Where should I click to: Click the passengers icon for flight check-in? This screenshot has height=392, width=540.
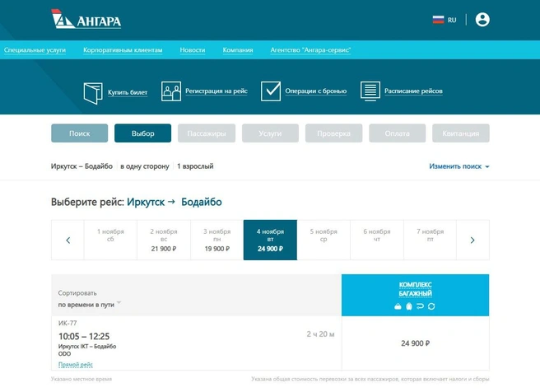[x=171, y=91]
